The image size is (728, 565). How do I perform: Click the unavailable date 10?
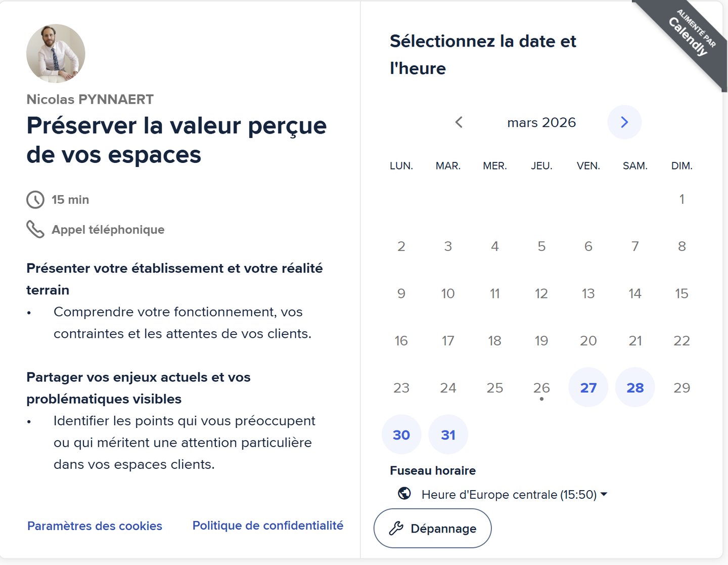point(448,293)
